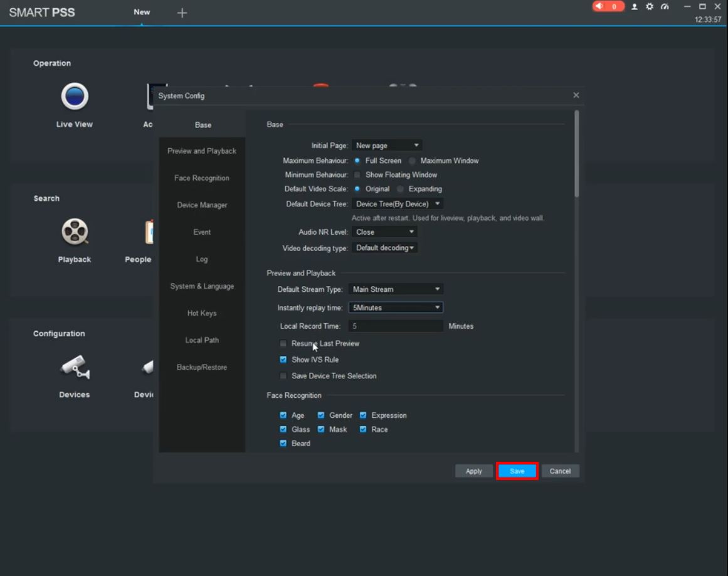Open the Audio NR Level dropdown
Viewport: 728px width, 576px height.
[x=384, y=232]
